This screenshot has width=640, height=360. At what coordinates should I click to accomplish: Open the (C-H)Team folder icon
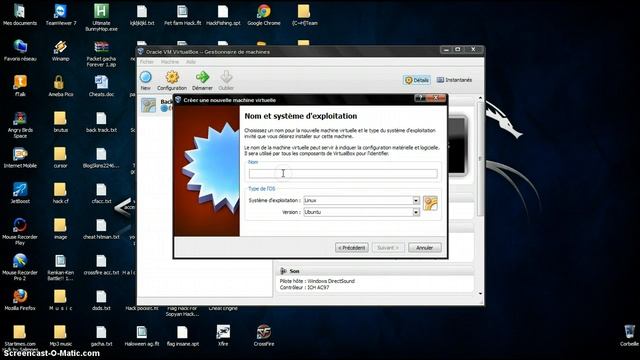tap(304, 15)
